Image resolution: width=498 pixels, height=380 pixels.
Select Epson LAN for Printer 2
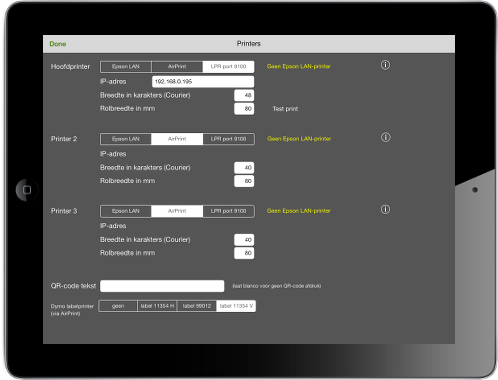(x=126, y=139)
